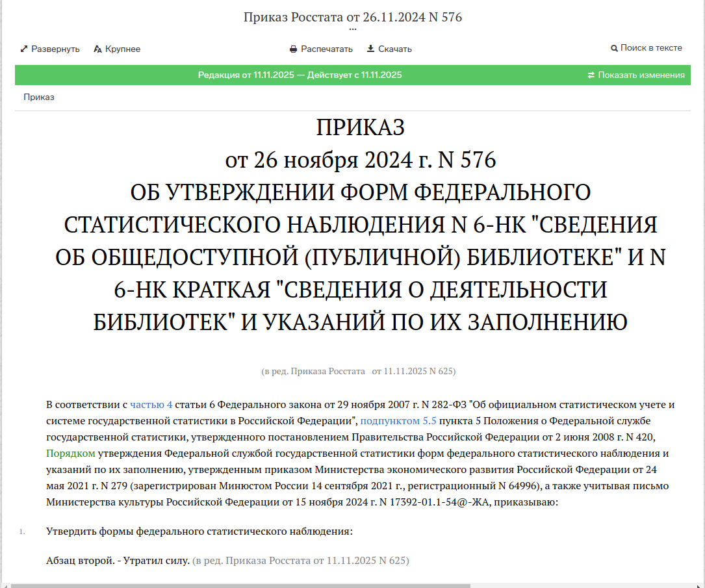Click the swap arrows icon beside Показать изменения
This screenshot has width=705, height=588.
[591, 75]
